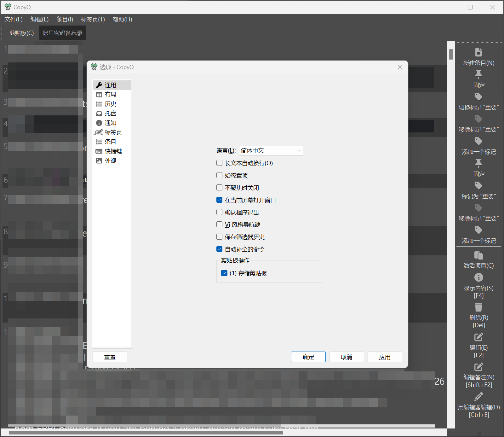Select 历史 in the options sidebar

coord(112,104)
